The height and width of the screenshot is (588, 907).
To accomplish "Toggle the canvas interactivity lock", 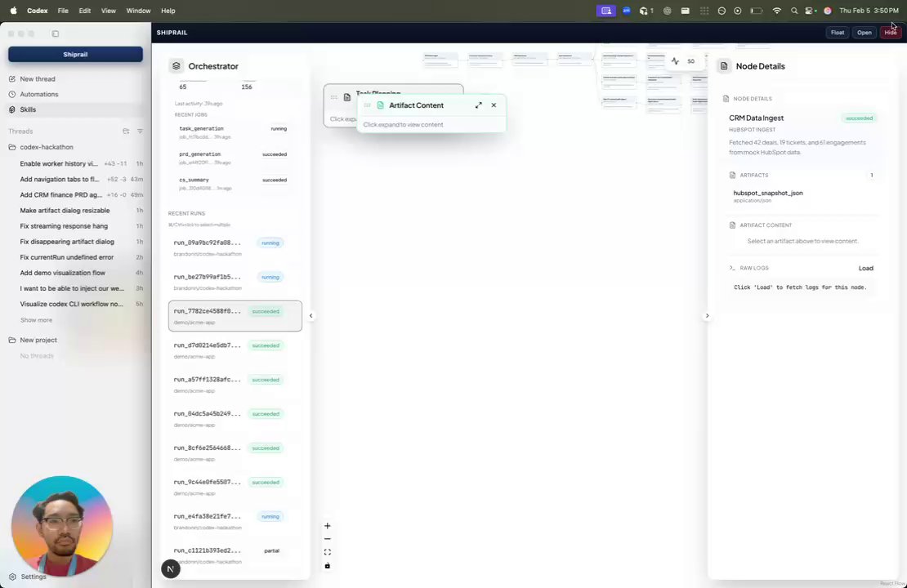I will (328, 565).
